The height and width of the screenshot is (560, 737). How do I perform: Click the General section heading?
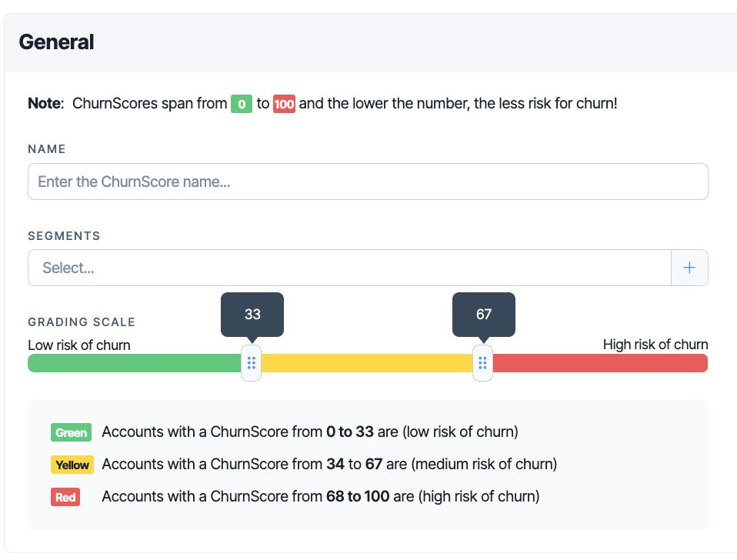point(56,42)
